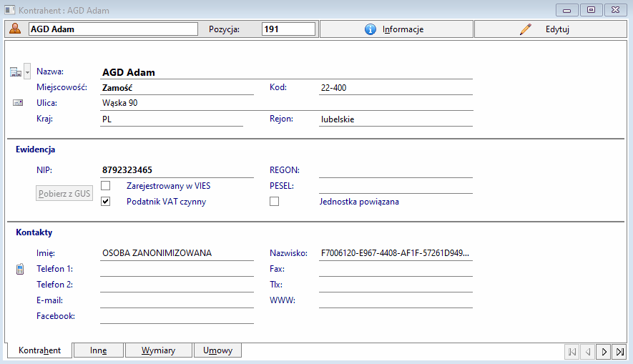Click the WWW field
Image resolution: width=633 pixels, height=364 pixels.
coord(396,300)
